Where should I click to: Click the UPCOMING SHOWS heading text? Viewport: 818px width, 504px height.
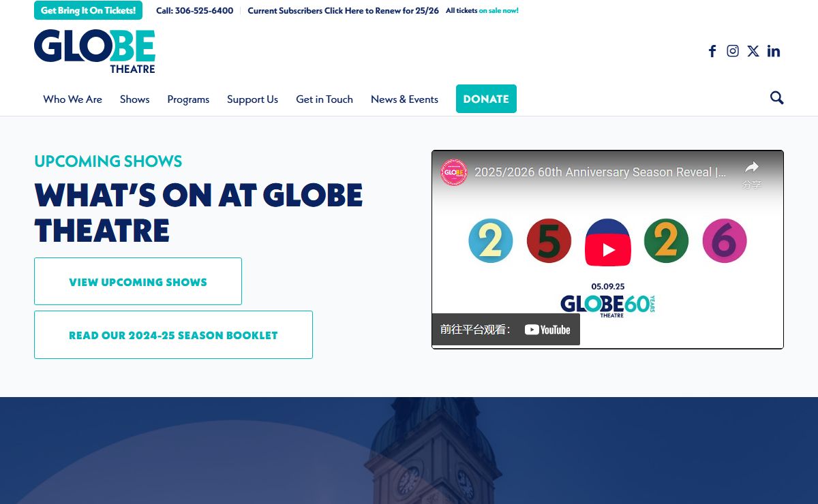108,161
